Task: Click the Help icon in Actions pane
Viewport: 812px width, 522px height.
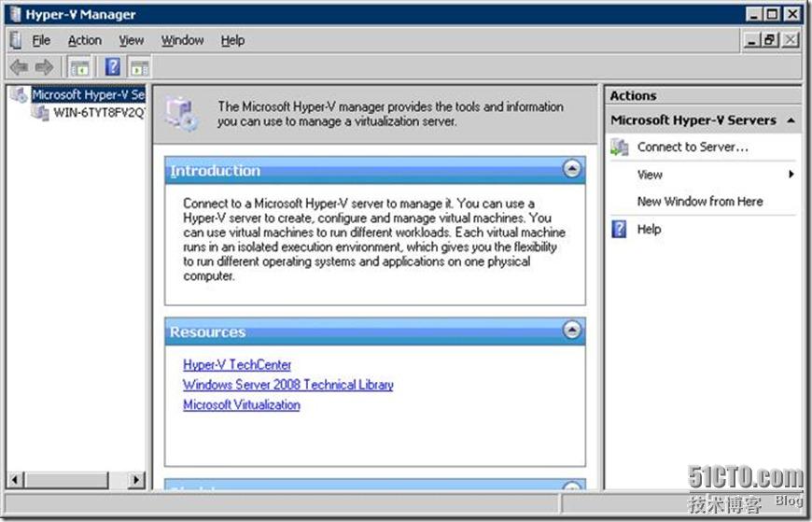Action: point(620,229)
